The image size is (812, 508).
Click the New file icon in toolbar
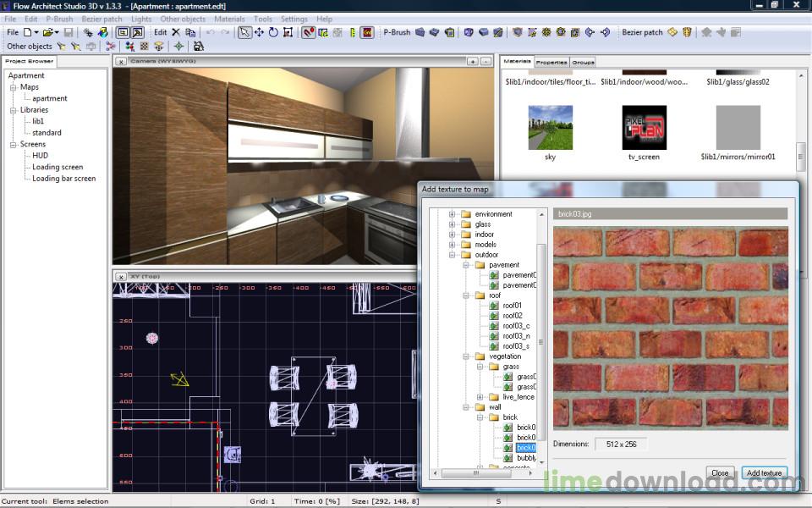[x=28, y=32]
